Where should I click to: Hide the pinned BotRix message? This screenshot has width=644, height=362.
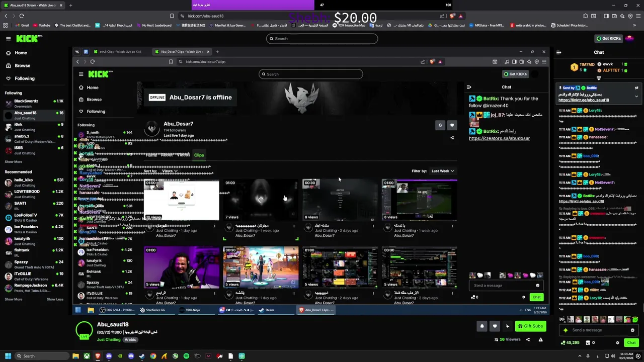[636, 88]
